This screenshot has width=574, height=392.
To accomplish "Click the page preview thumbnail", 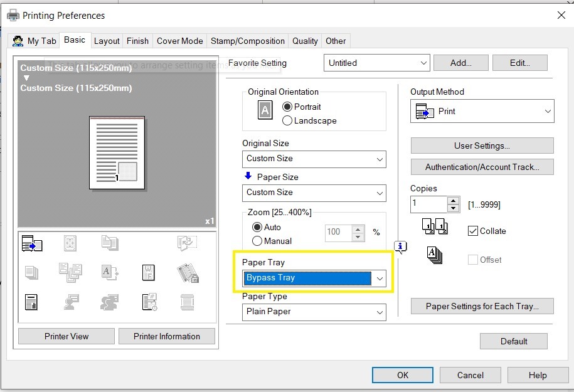I will click(117, 152).
